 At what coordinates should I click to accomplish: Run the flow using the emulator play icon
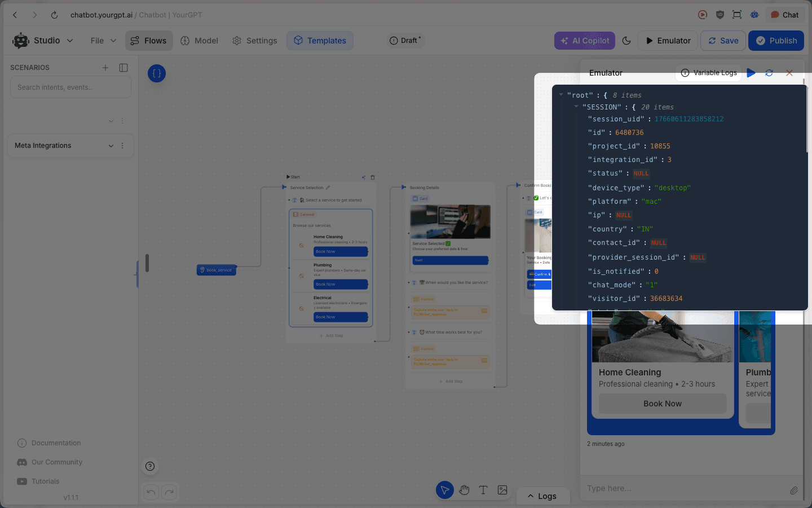coord(751,73)
